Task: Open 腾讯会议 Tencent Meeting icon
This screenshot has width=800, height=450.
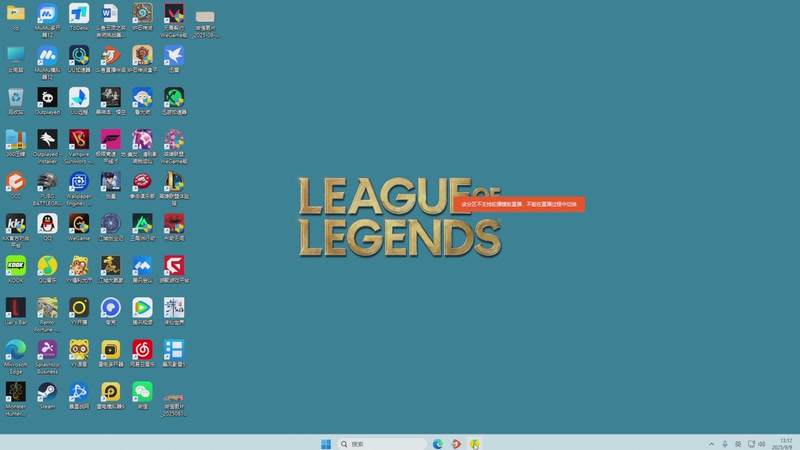Action: tap(142, 269)
